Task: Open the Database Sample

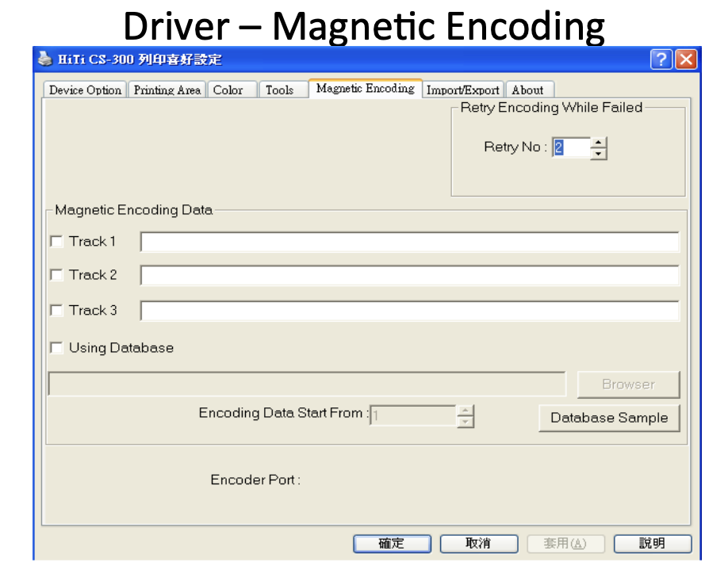Action: [x=609, y=418]
